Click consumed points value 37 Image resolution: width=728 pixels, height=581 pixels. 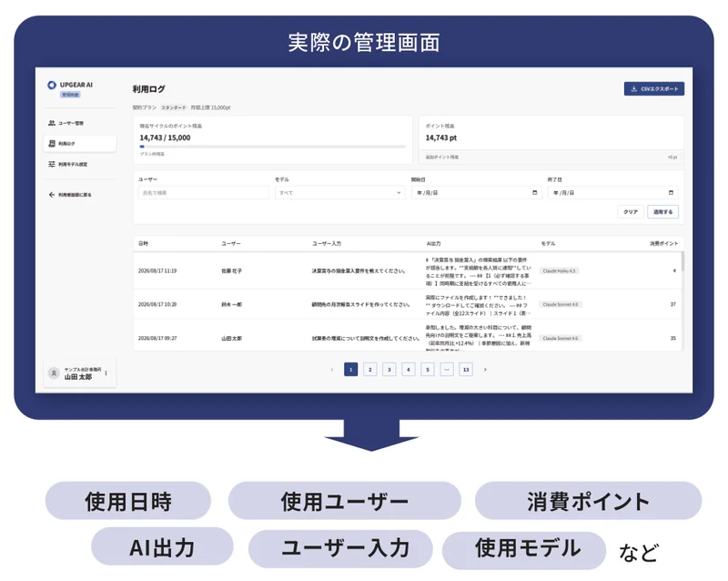(x=672, y=304)
